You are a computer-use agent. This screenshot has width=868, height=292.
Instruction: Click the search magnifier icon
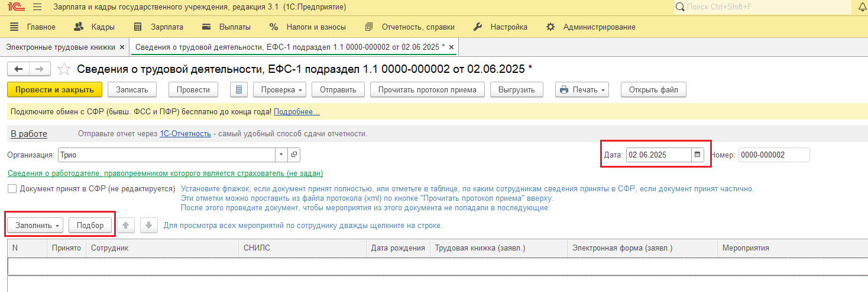pyautogui.click(x=680, y=7)
